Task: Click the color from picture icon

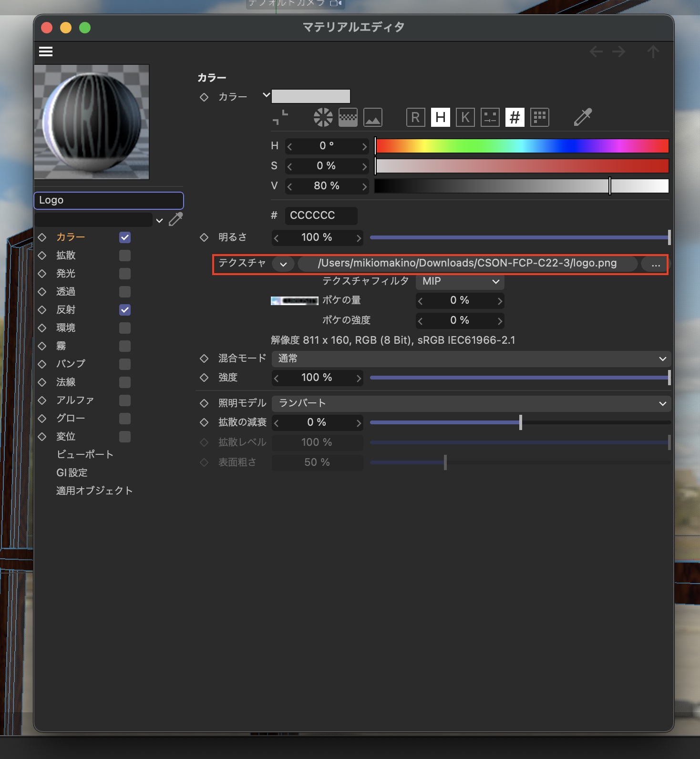Action: [x=372, y=117]
